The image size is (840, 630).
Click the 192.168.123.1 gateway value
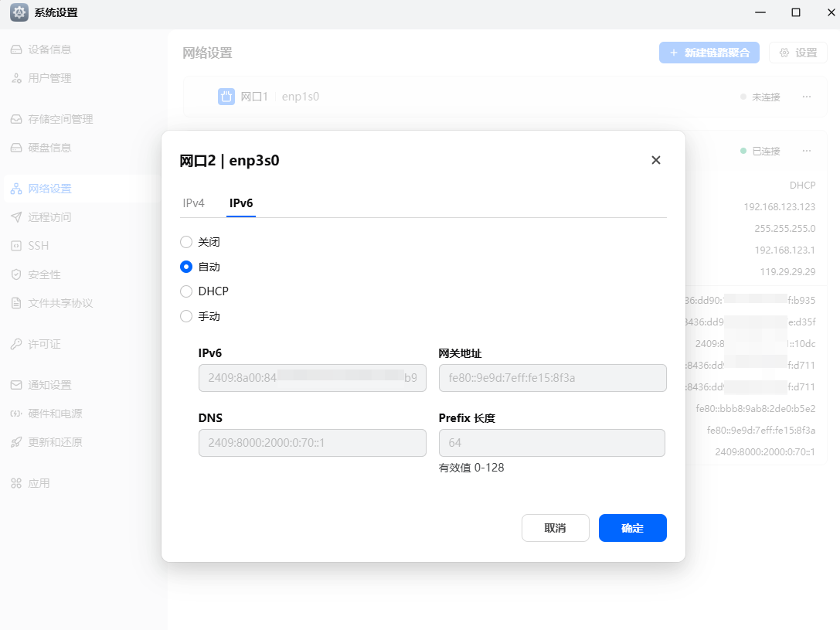(785, 250)
